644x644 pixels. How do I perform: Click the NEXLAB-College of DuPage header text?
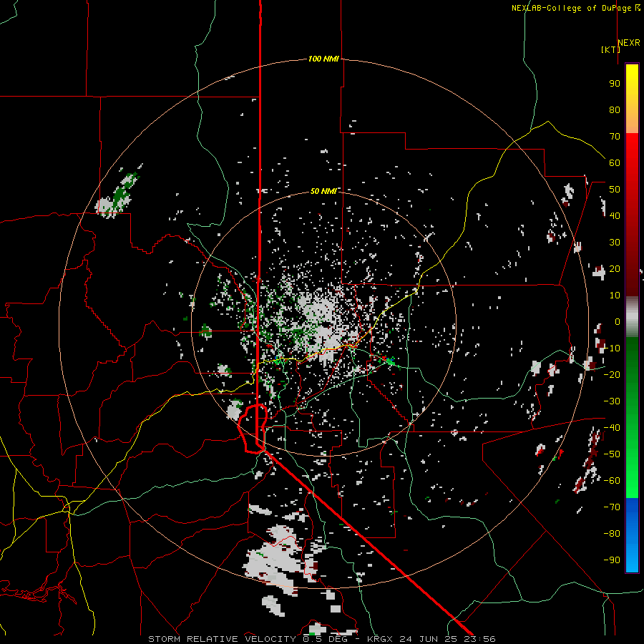[x=575, y=8]
